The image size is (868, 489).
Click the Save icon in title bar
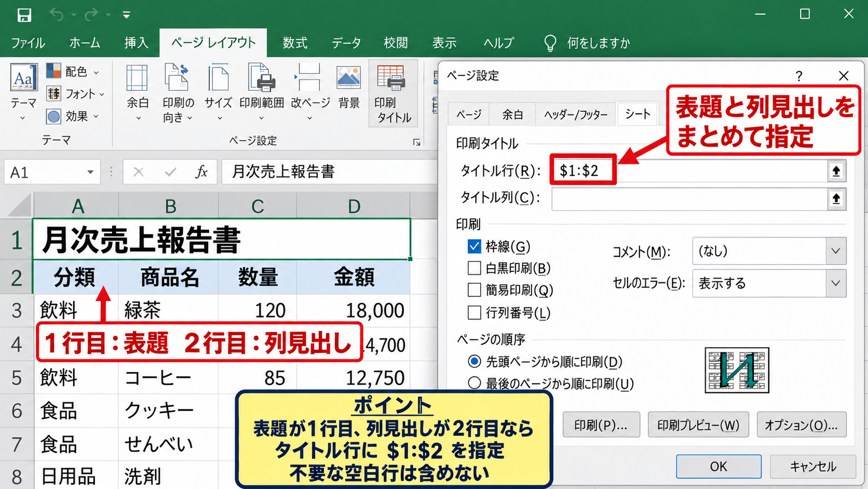[24, 15]
